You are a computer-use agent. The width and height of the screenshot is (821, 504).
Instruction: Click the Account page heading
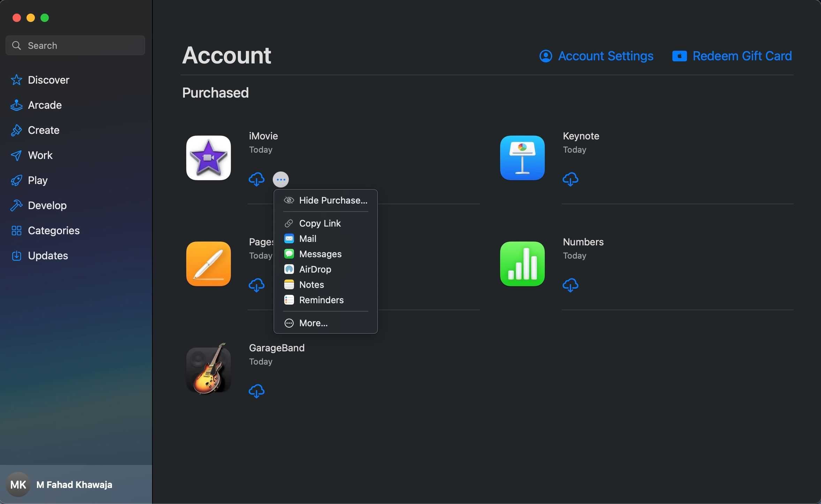(x=227, y=55)
